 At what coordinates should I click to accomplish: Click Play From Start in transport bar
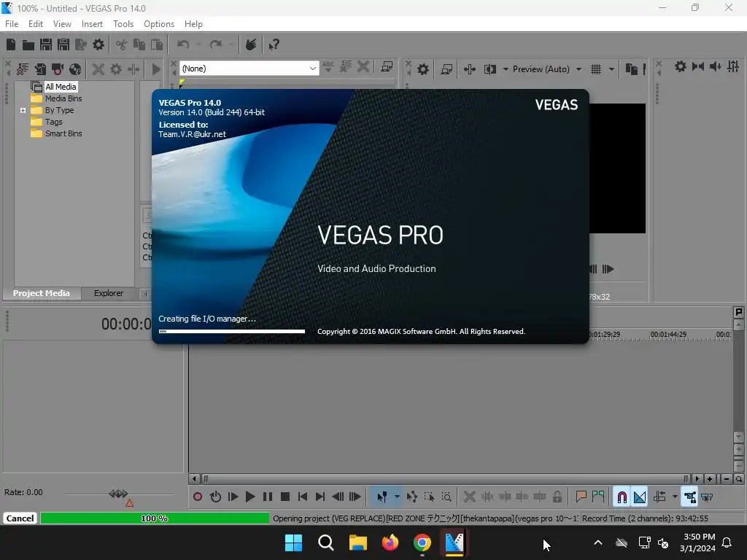pos(233,497)
